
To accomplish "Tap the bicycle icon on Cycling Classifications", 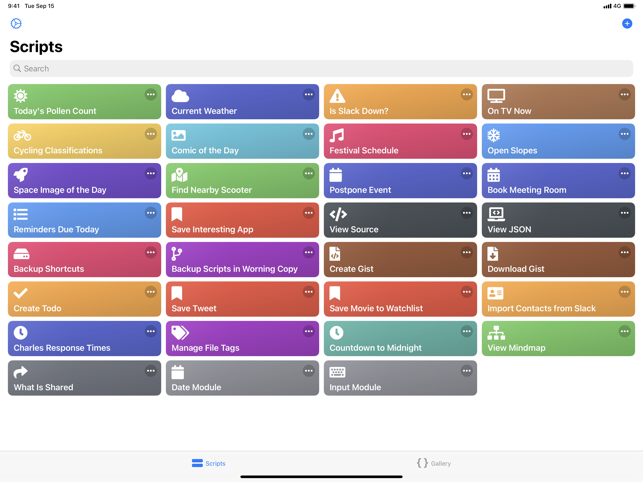I will 21,136.
